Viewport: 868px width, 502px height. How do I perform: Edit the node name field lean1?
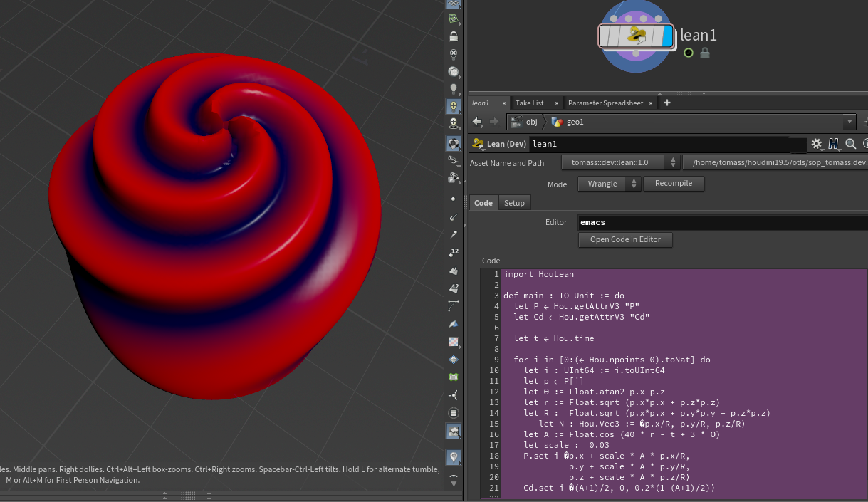click(x=668, y=144)
